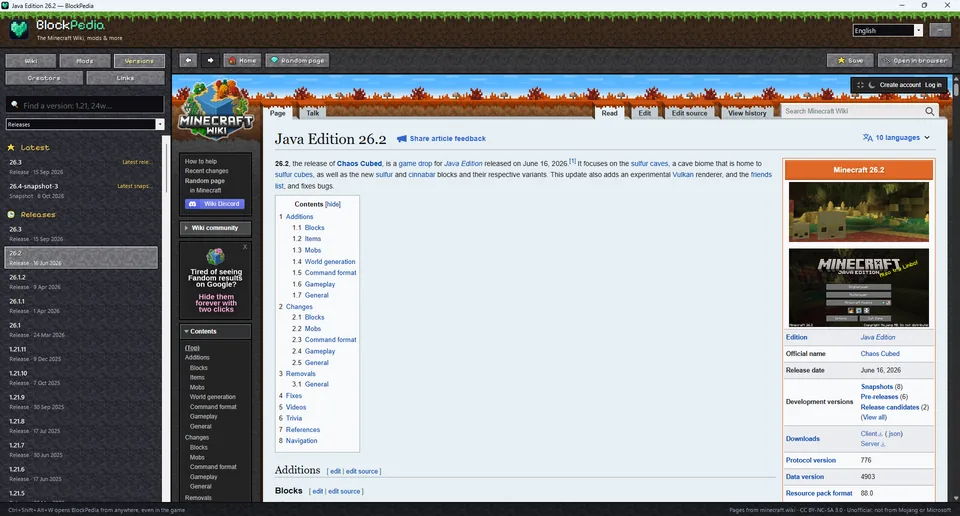Open the Edit tab
This screenshot has height=516, width=960.
pos(645,113)
